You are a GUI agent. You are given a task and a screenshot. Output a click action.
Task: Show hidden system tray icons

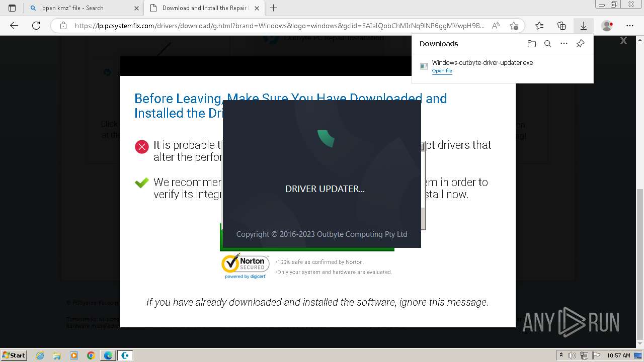tap(561, 355)
